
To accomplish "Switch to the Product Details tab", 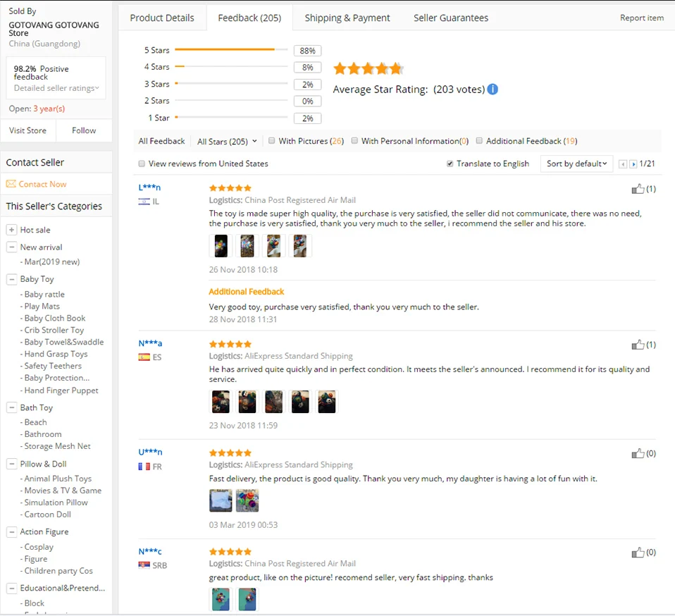I will click(x=162, y=18).
